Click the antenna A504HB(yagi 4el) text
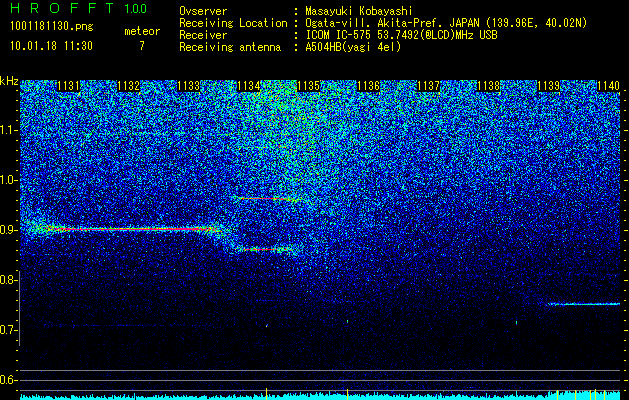The image size is (629, 400). [x=353, y=47]
